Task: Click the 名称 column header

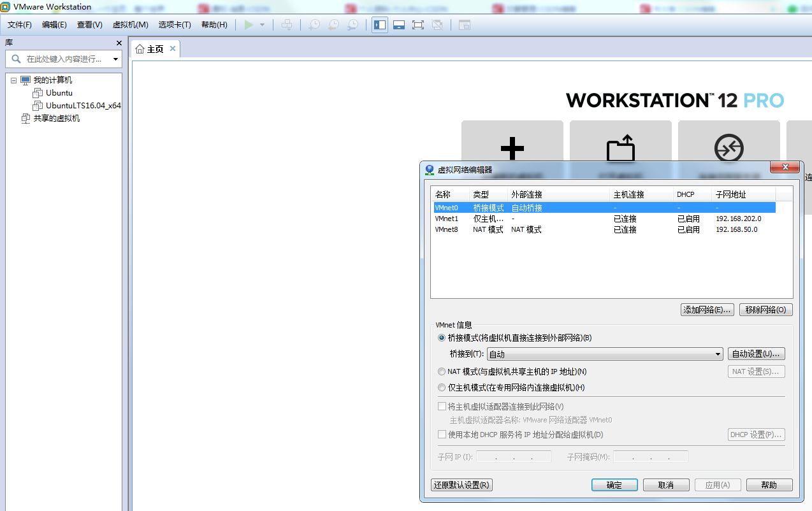Action: tap(451, 194)
